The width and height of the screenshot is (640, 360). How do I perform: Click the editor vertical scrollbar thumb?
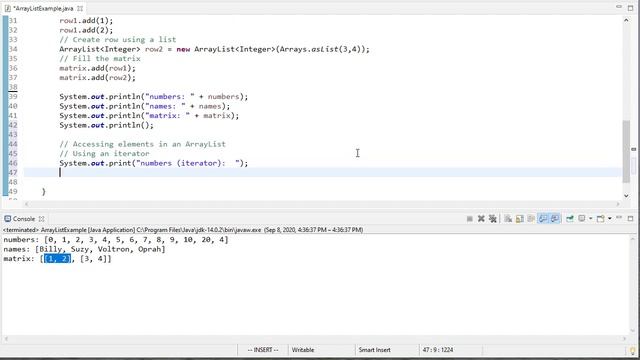(626, 151)
